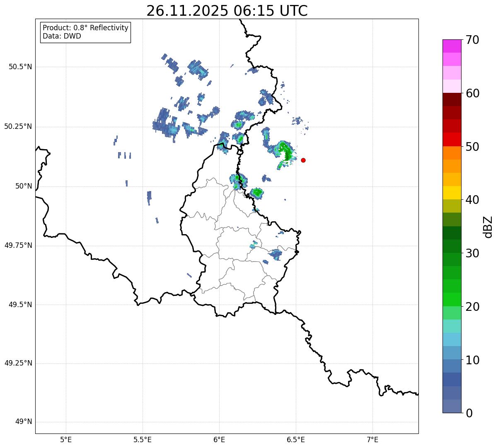Screen dimensions: 498x448
Task: Click the colorbar tick label 60
Action: (x=472, y=93)
